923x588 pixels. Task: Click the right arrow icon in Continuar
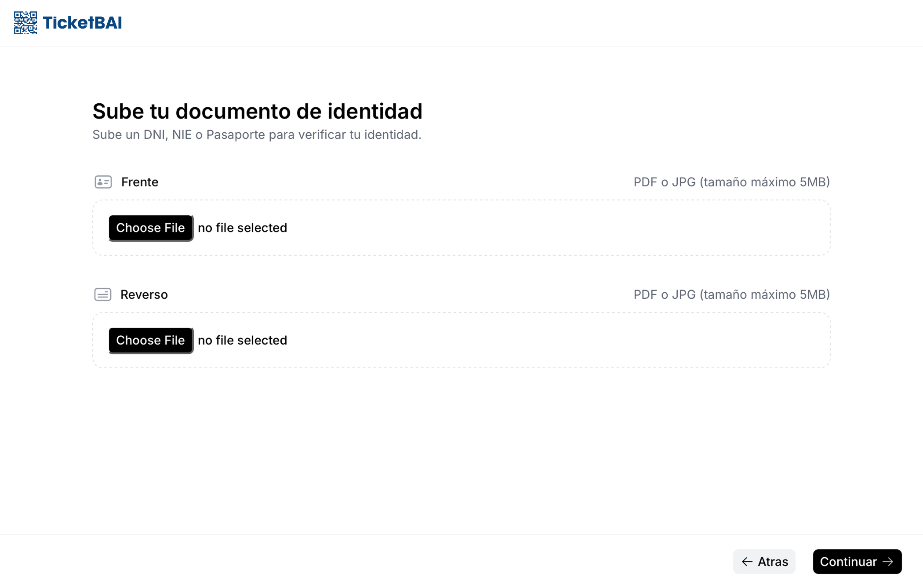pyautogui.click(x=888, y=562)
